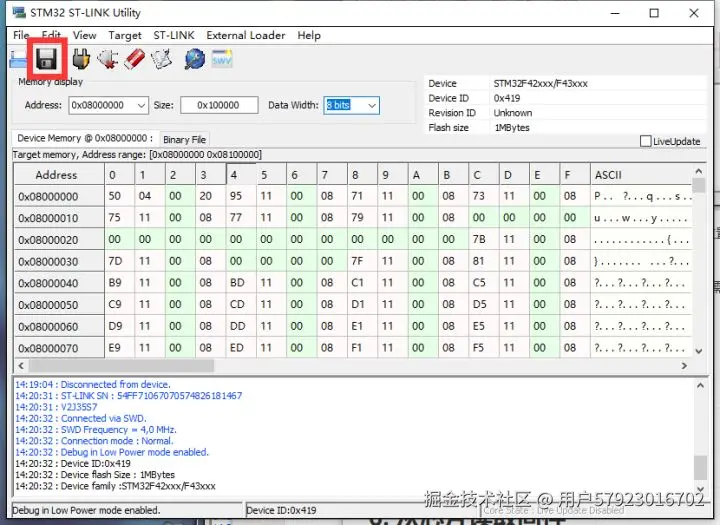Open the External Loader menu
The image size is (720, 525).
[246, 35]
